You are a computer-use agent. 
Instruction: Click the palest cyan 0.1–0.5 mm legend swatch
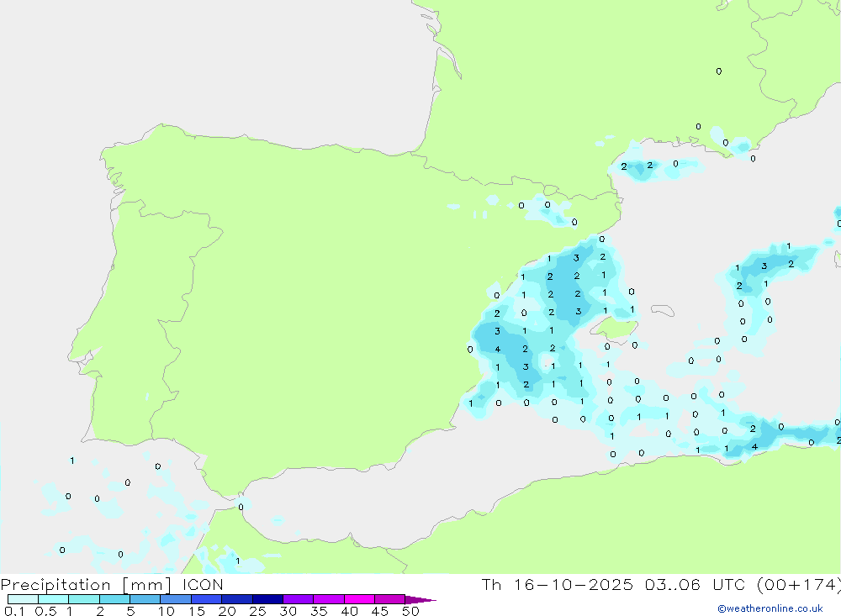click(23, 599)
